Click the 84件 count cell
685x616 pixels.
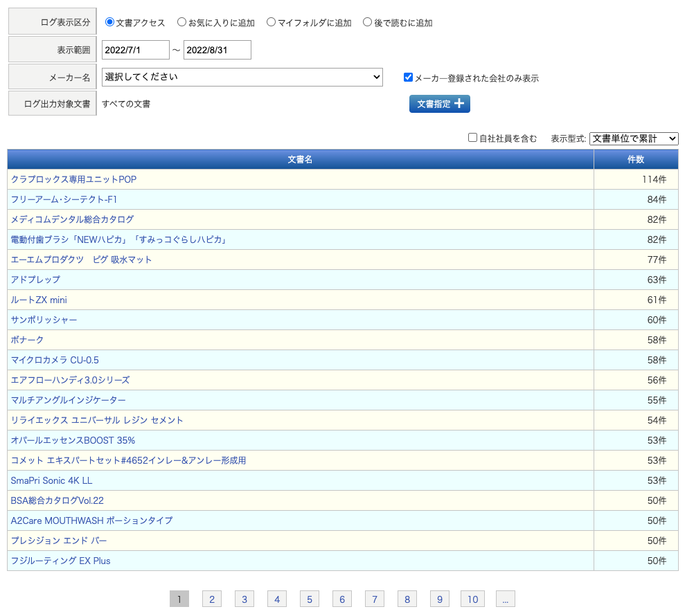click(636, 199)
